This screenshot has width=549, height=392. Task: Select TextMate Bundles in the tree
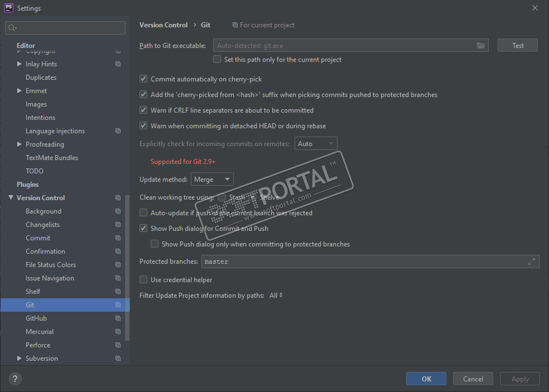(52, 157)
